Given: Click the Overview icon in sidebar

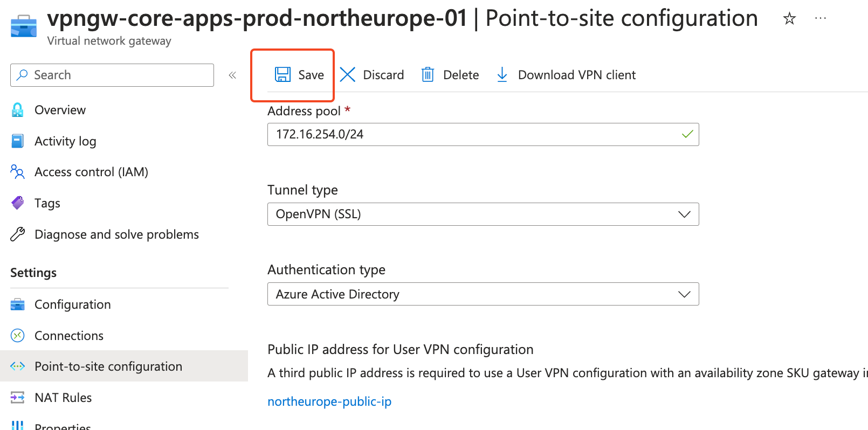Looking at the screenshot, I should point(18,110).
